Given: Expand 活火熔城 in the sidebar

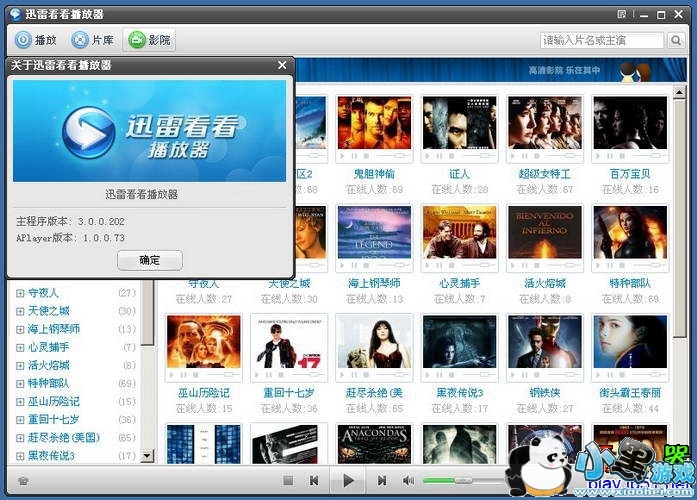Looking at the screenshot, I should click(20, 366).
